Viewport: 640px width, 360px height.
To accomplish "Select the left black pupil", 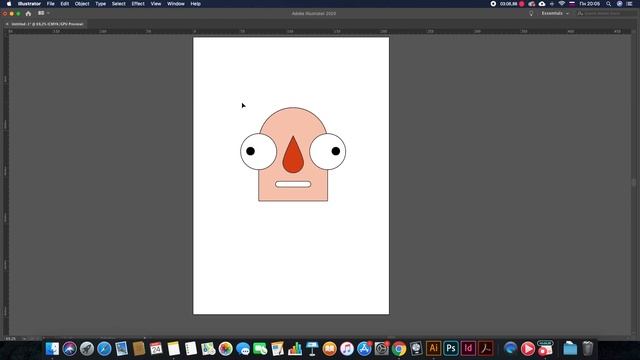I will tap(251, 151).
